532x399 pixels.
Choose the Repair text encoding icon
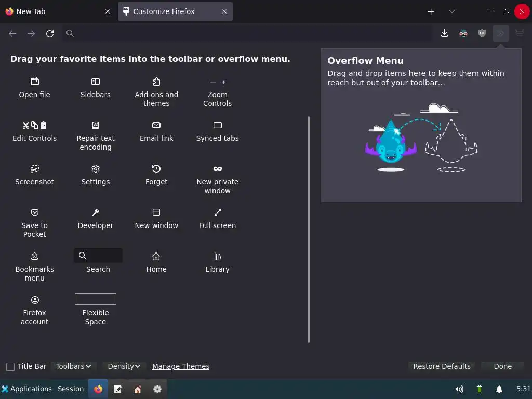pyautogui.click(x=96, y=125)
